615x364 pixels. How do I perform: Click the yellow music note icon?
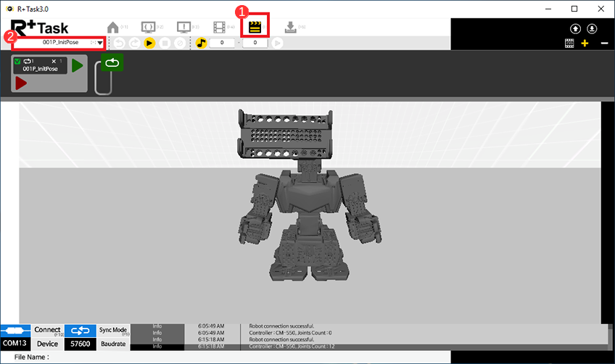point(202,43)
